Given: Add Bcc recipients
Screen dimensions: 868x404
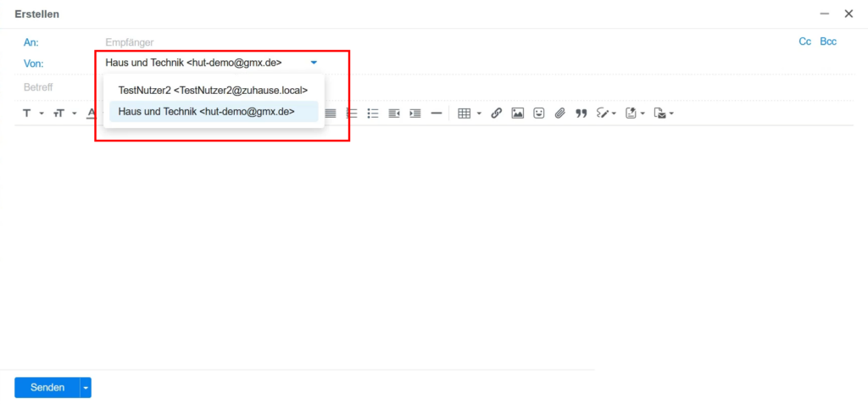Looking at the screenshot, I should click(828, 42).
